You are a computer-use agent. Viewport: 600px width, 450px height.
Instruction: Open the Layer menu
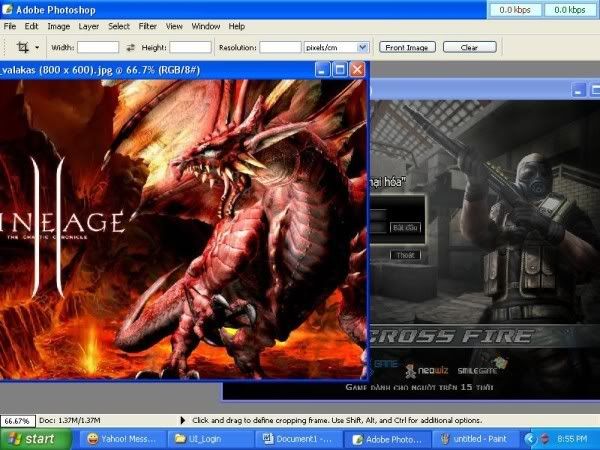(89, 26)
